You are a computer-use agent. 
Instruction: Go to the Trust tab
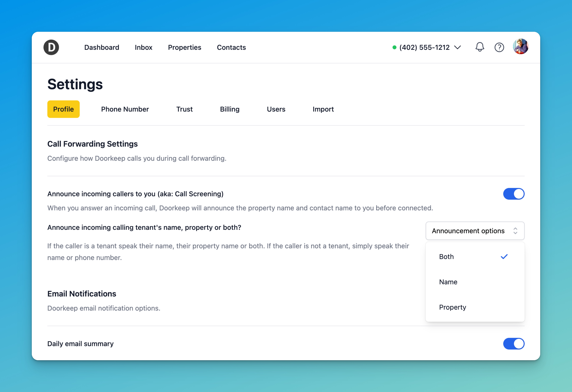pos(184,109)
